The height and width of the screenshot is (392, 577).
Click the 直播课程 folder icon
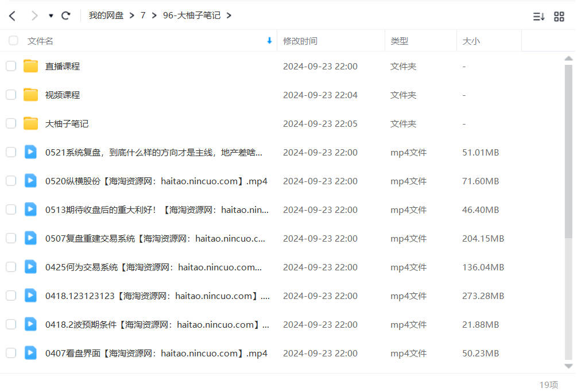(30, 66)
